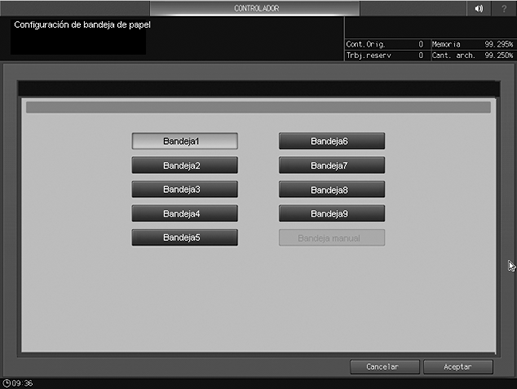Click the Cont.Orig. counter value
This screenshot has height=389, width=517.
(x=421, y=44)
